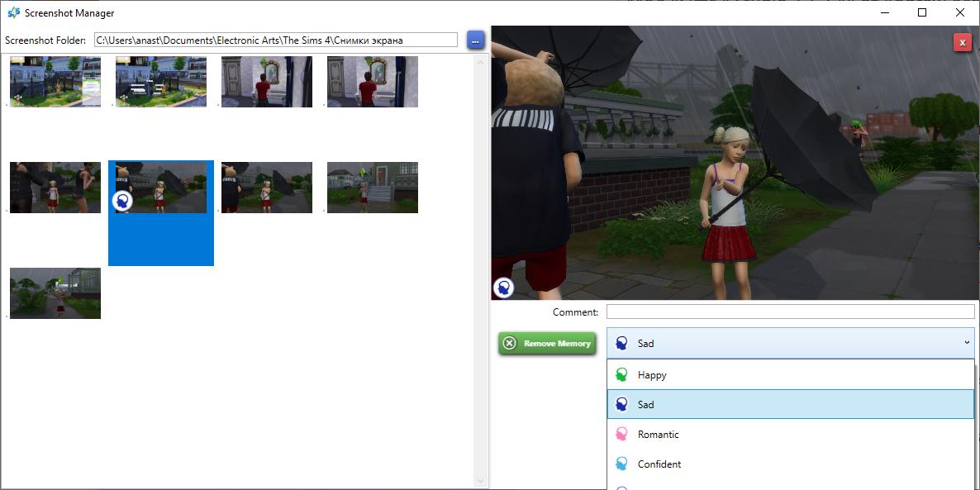Screen dimensions: 980x490
Task: Click the memory badge on the selected thumbnail
Action: [122, 201]
